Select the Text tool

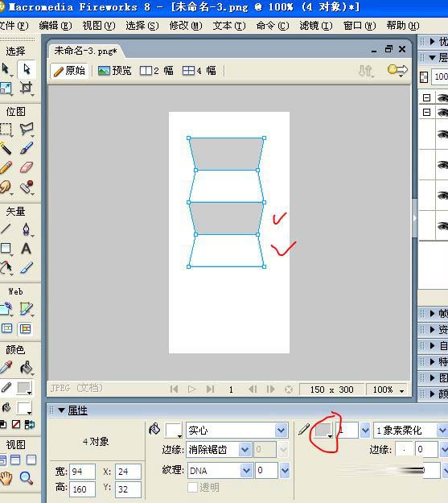[26, 249]
